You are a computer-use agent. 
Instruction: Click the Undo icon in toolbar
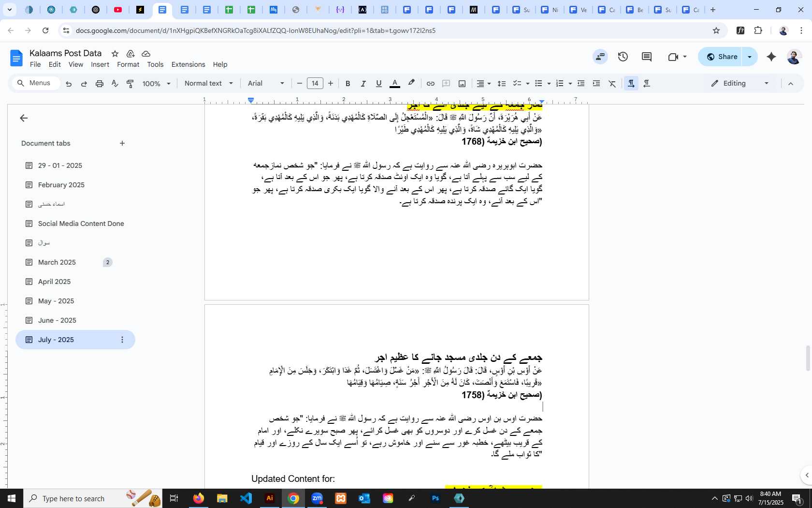pyautogui.click(x=69, y=84)
